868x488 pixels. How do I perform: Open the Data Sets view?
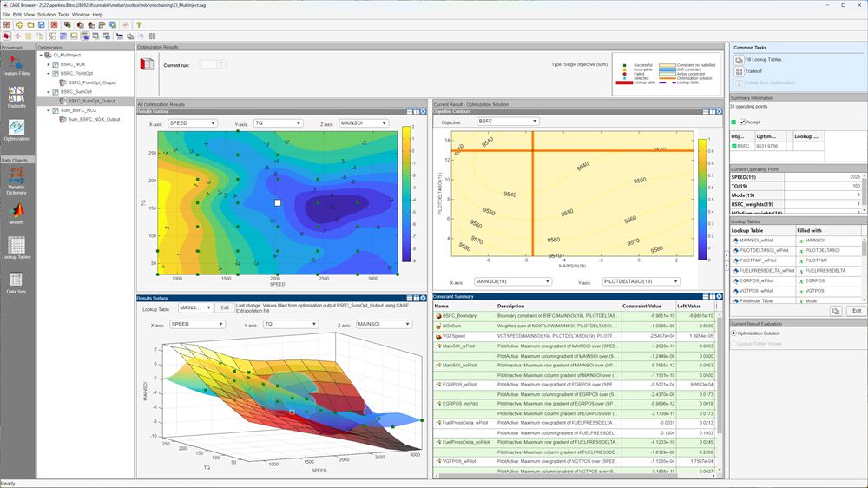pyautogui.click(x=16, y=282)
